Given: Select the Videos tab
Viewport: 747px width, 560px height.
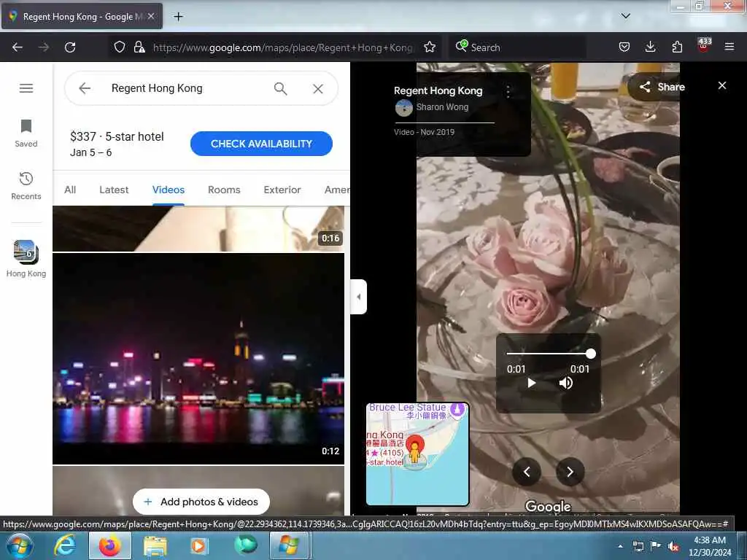Looking at the screenshot, I should click(x=169, y=190).
